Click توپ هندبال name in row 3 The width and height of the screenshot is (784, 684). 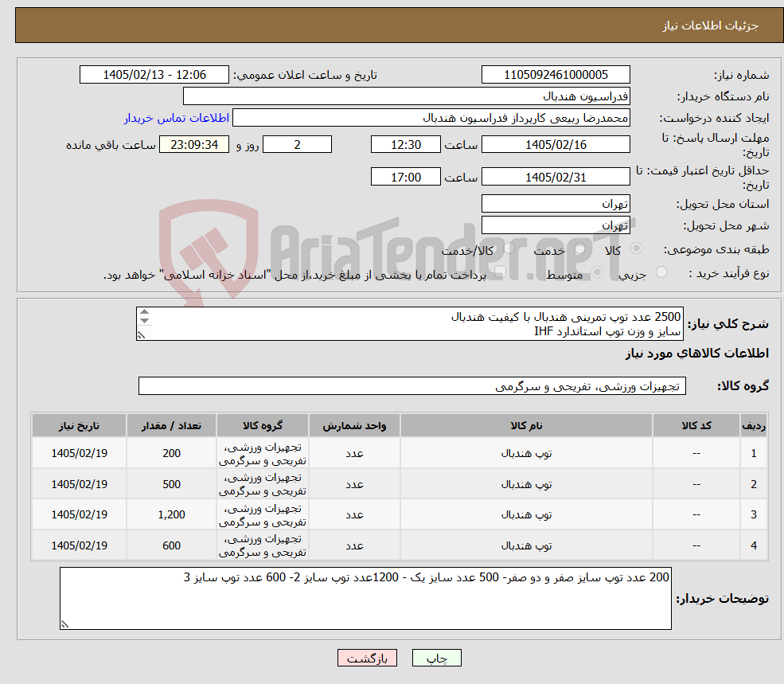click(526, 514)
